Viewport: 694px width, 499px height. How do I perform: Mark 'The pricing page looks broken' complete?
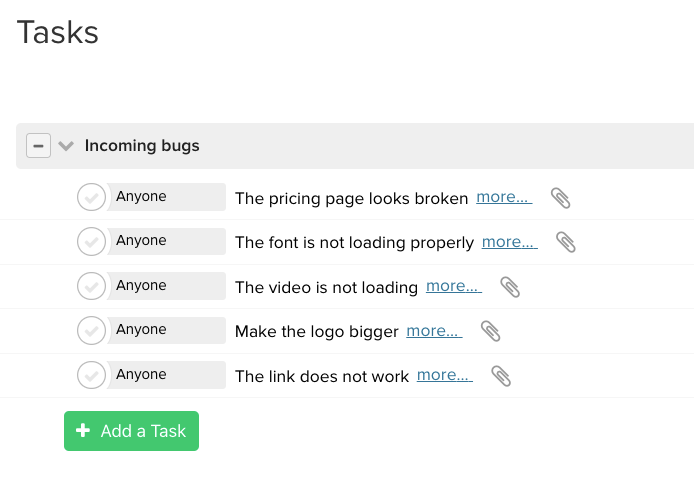91,197
